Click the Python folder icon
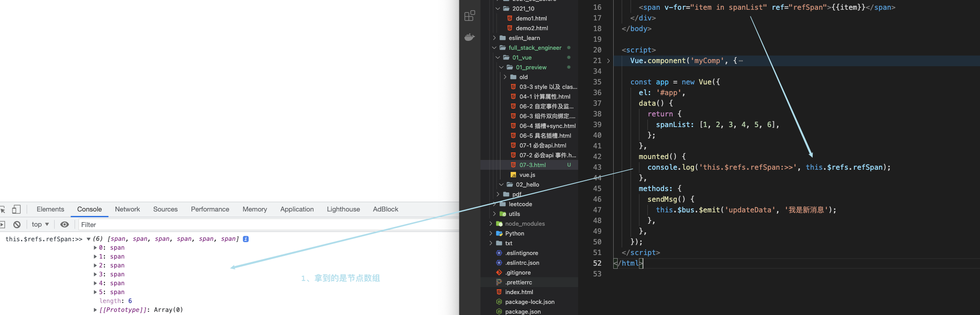Screen dimensions: 980x315 [499, 233]
